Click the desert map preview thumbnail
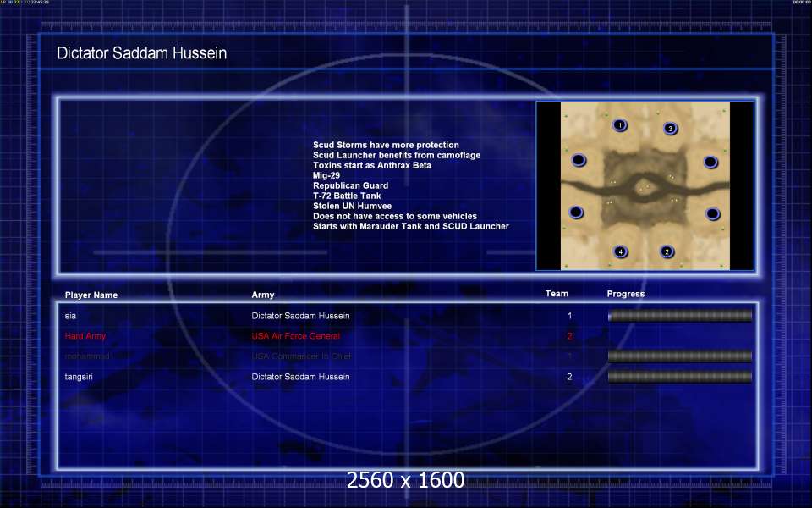The image size is (812, 508). [645, 185]
